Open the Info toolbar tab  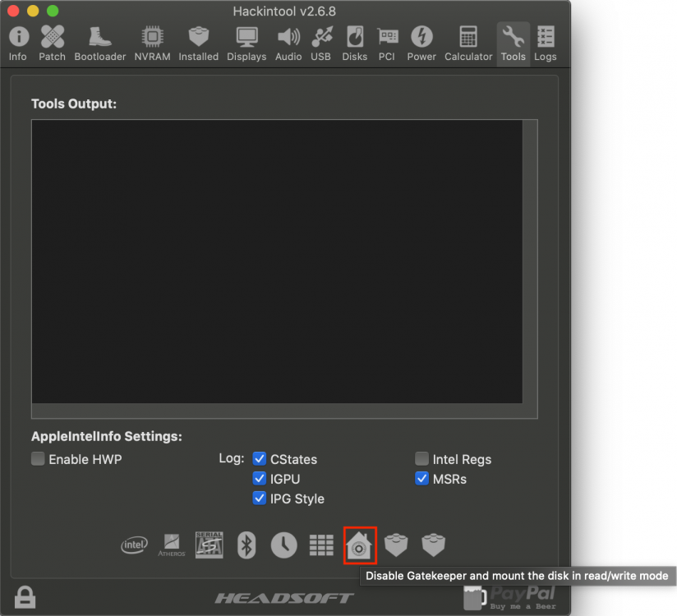pyautogui.click(x=18, y=44)
